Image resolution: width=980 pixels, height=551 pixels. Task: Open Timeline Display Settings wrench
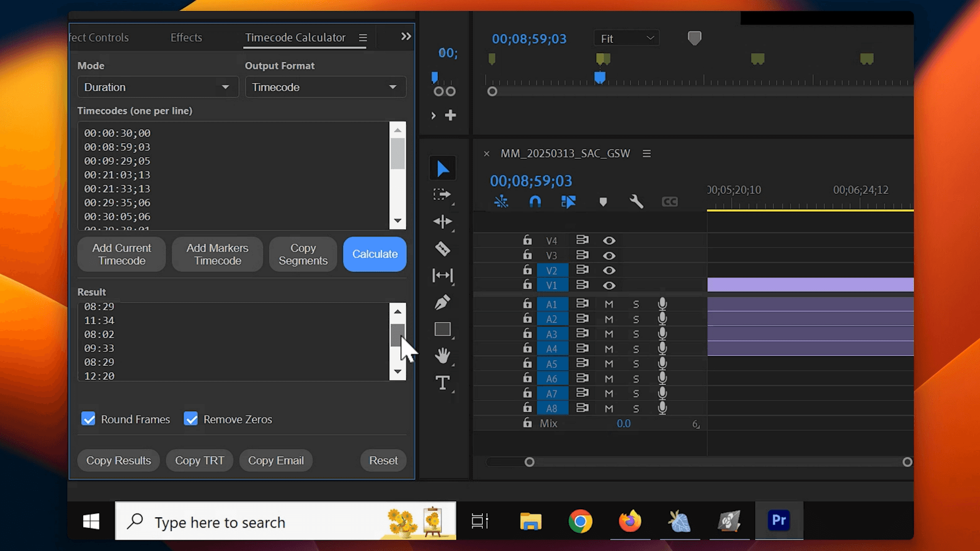click(x=636, y=202)
